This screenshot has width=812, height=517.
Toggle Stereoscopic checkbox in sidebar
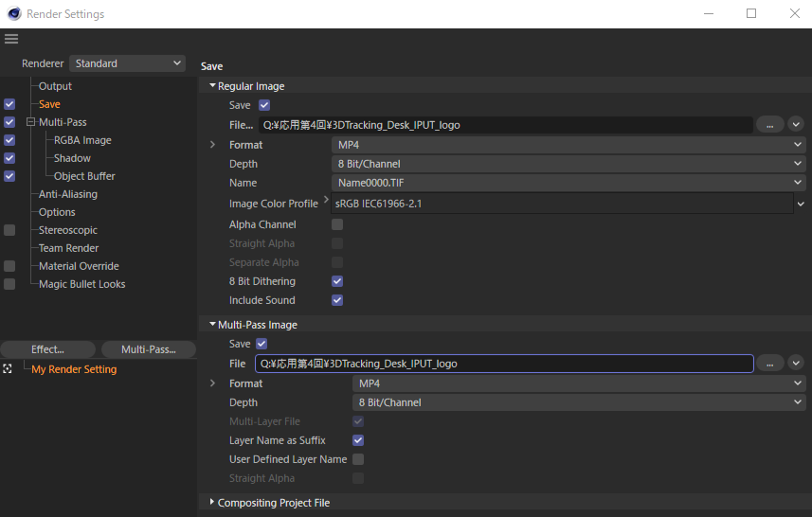[x=9, y=230]
